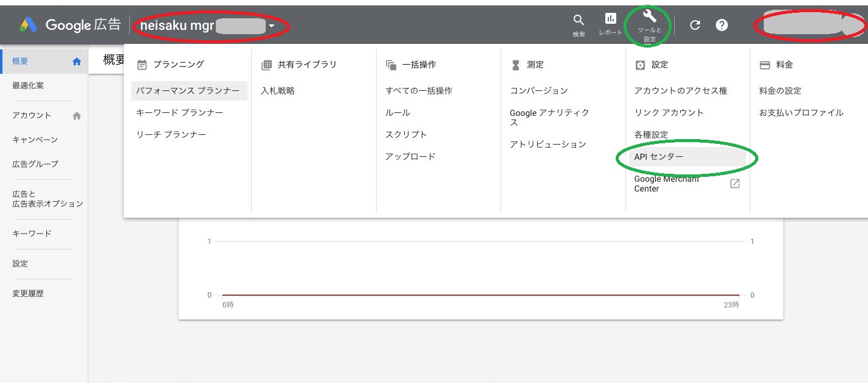Click the refresh icon in header

tap(695, 25)
